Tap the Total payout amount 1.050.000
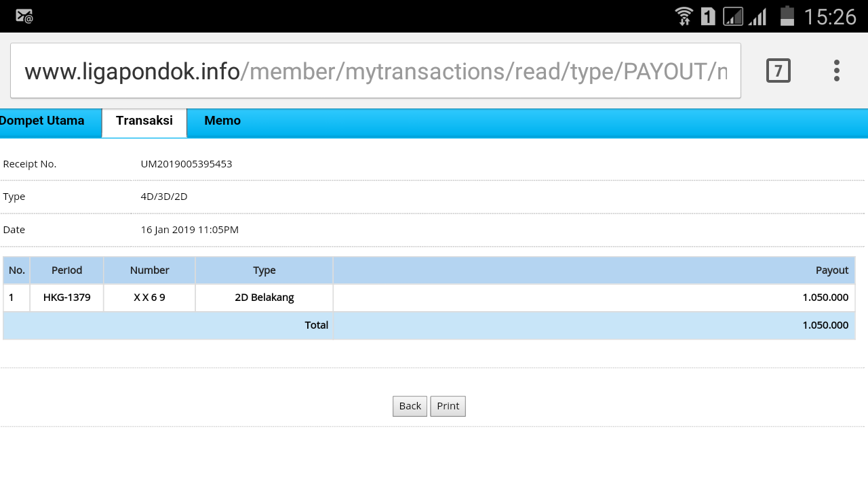This screenshot has width=868, height=488. pyautogui.click(x=825, y=325)
